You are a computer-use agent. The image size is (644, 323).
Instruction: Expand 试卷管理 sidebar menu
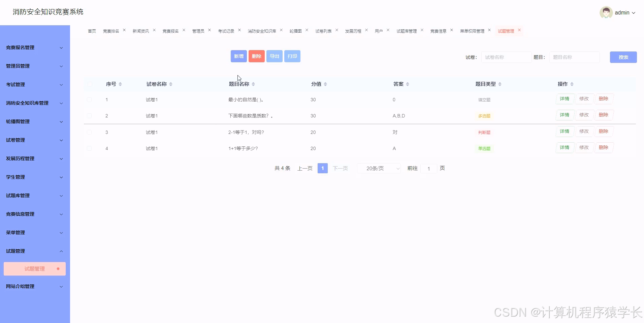tap(35, 140)
